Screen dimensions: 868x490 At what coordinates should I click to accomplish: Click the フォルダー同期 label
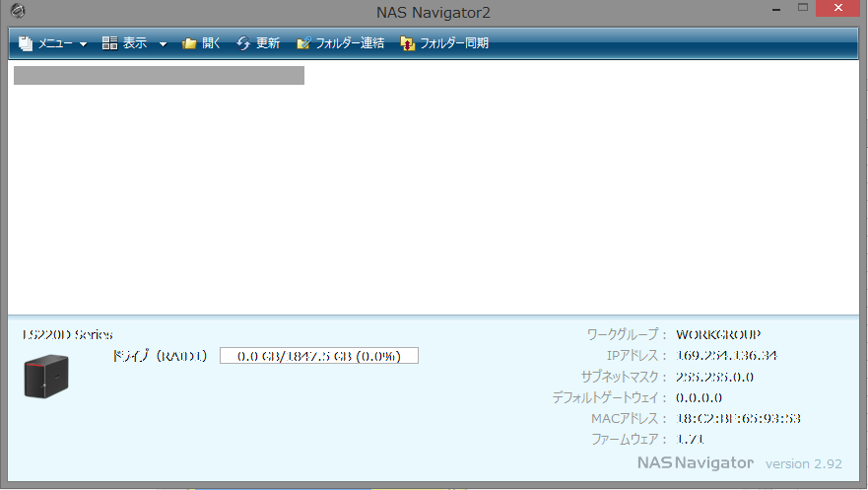click(x=454, y=43)
